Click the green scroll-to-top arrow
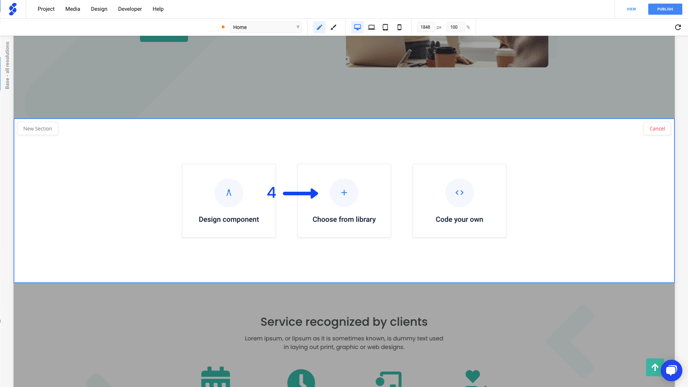Viewport: 688px width, 387px height. pyautogui.click(x=654, y=367)
